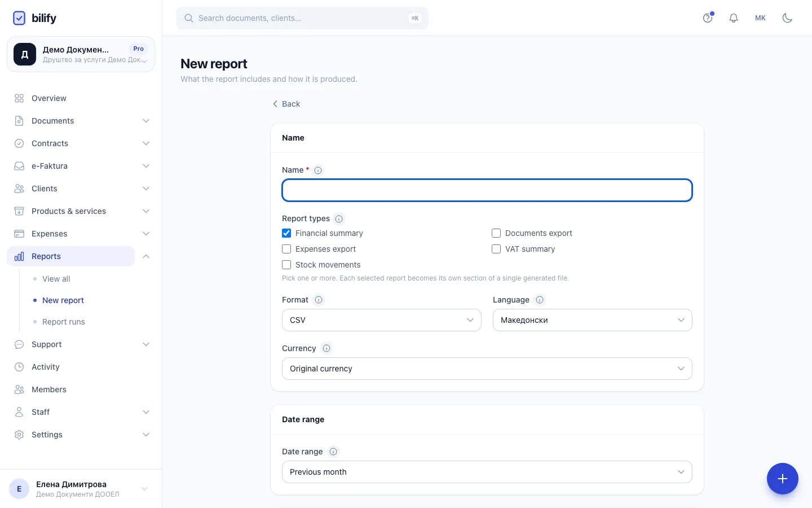
Task: Expand the Contracts submenu chevron
Action: [146, 143]
